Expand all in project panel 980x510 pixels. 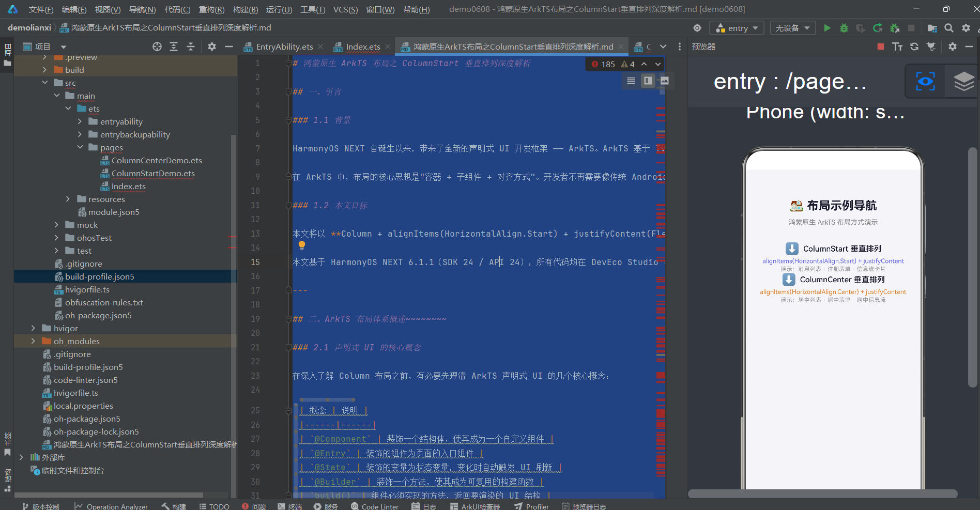(174, 47)
